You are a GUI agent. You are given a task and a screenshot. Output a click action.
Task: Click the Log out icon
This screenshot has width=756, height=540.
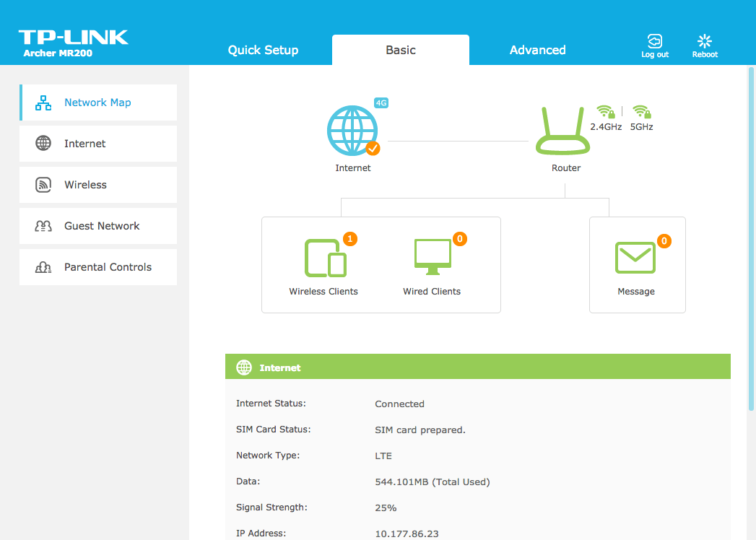click(x=655, y=42)
